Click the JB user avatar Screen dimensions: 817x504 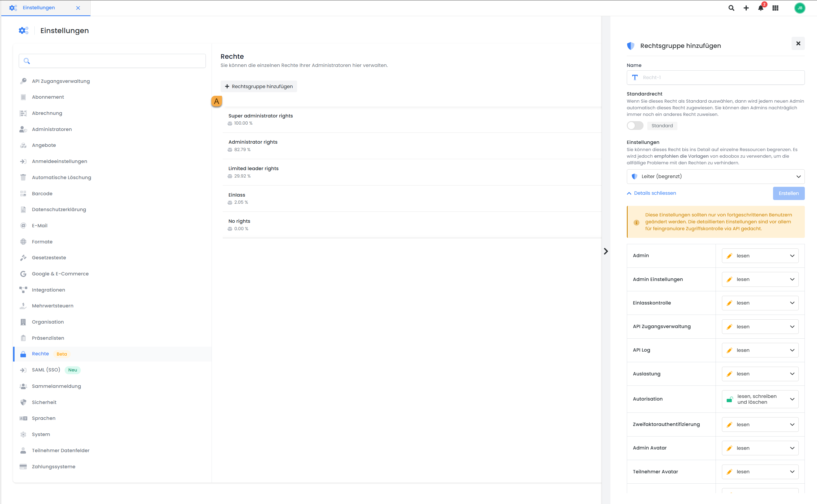coord(800,8)
